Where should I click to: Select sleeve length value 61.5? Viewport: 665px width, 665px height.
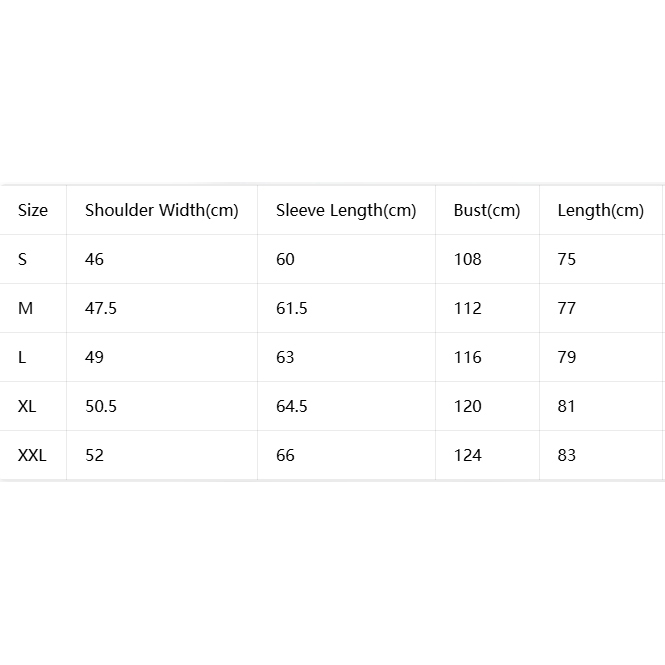[291, 308]
